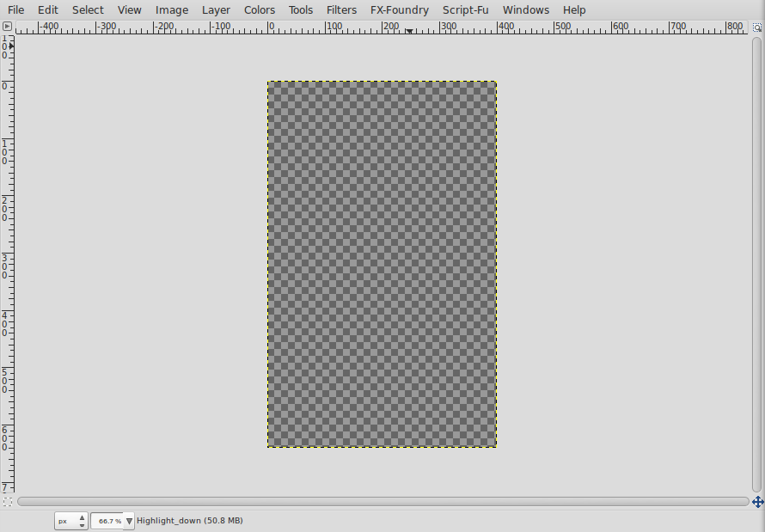The image size is (765, 532).
Task: Open the Colors menu
Action: click(259, 9)
